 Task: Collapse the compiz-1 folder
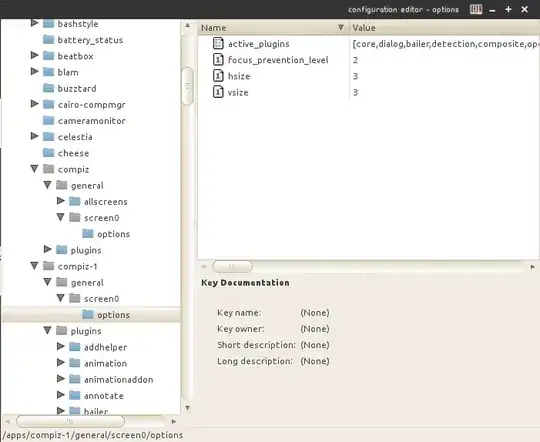coord(34,266)
